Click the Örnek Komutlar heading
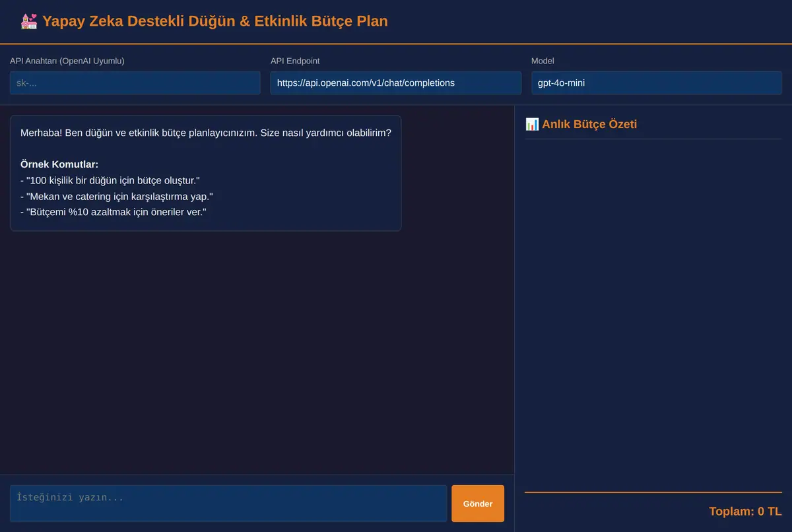This screenshot has width=792, height=532. coord(59,164)
